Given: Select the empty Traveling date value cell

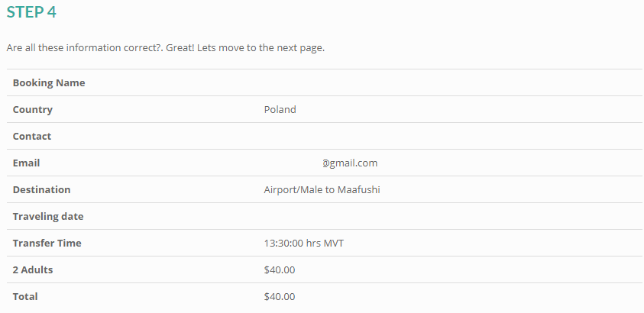Looking at the screenshot, I should click(x=451, y=216).
